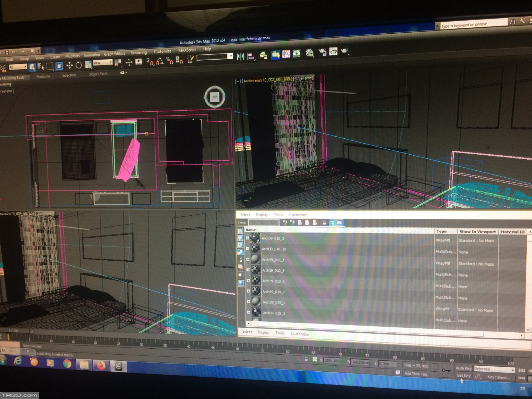Open the Rendering menu
Viewport: 532px width, 399px height.
[138, 52]
